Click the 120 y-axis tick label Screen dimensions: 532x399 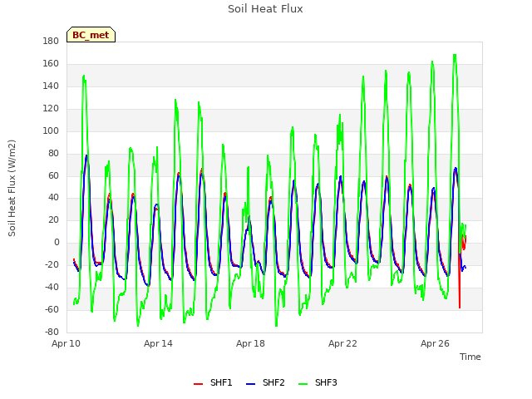(51, 108)
